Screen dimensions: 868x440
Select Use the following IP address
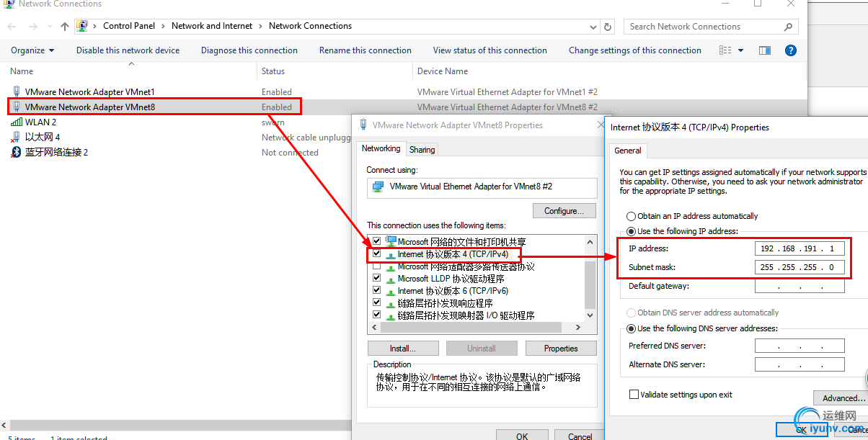pos(632,231)
